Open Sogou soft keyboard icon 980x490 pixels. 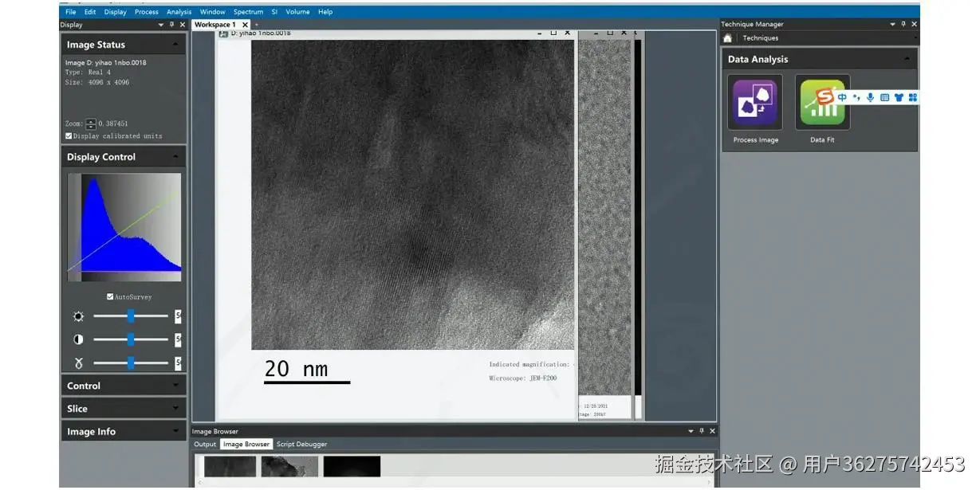(x=884, y=97)
